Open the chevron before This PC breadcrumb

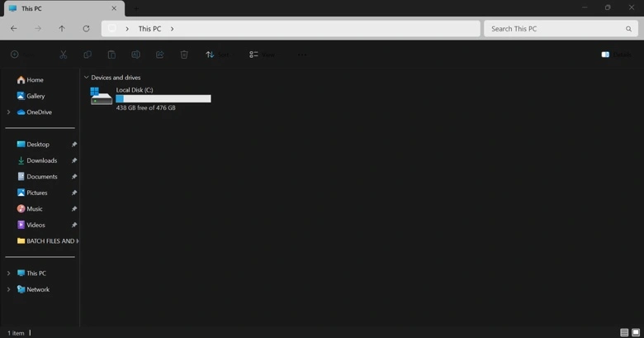coord(127,29)
